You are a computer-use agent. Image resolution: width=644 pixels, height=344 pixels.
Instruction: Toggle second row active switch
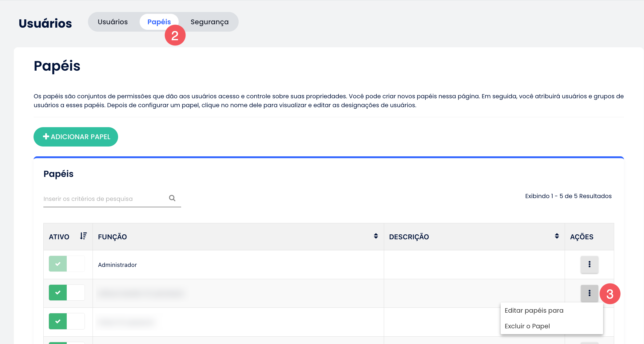pos(67,293)
